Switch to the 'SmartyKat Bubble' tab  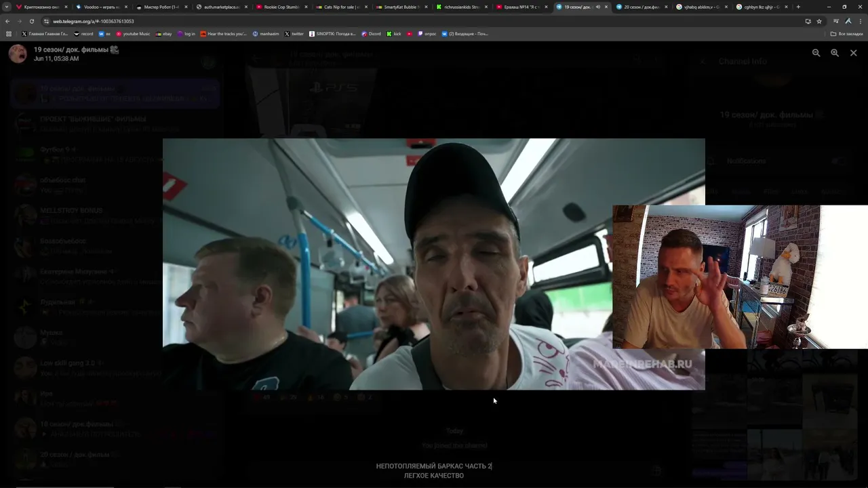pyautogui.click(x=401, y=7)
